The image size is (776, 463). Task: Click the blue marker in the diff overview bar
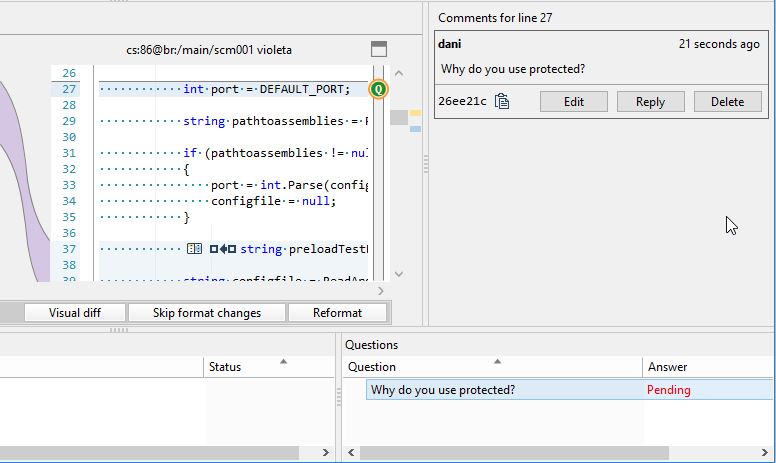[415, 129]
